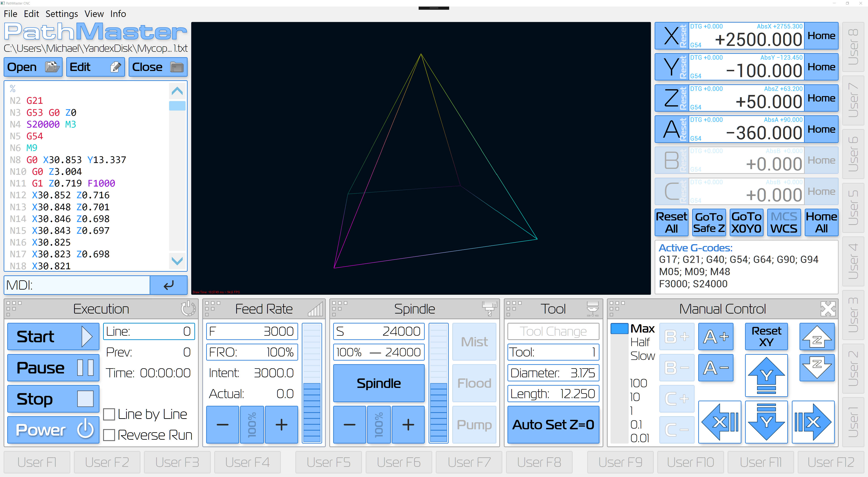
Task: Open the Settings menu
Action: (x=62, y=14)
